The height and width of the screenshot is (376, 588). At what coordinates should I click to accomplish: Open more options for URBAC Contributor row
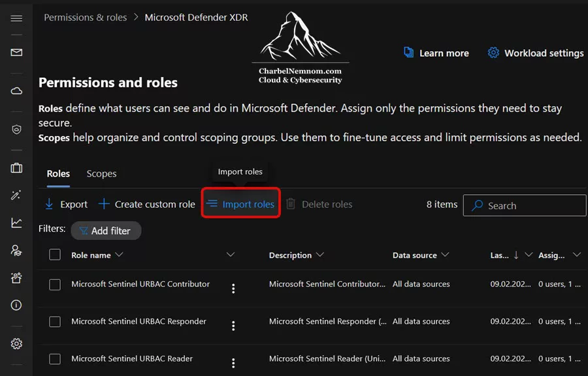tap(233, 288)
